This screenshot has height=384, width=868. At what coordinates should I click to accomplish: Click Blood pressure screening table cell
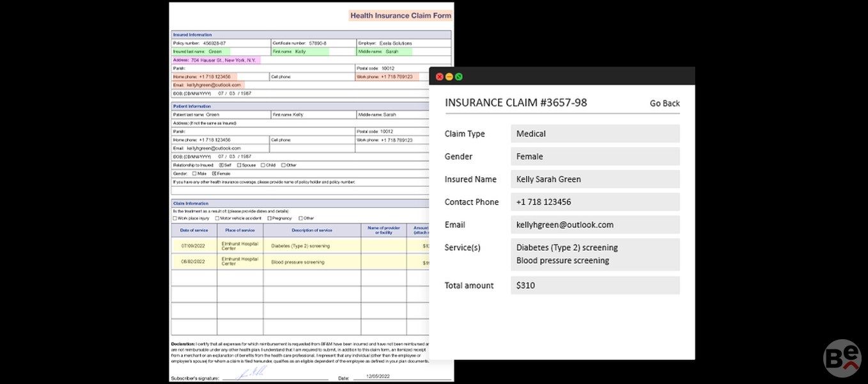312,262
